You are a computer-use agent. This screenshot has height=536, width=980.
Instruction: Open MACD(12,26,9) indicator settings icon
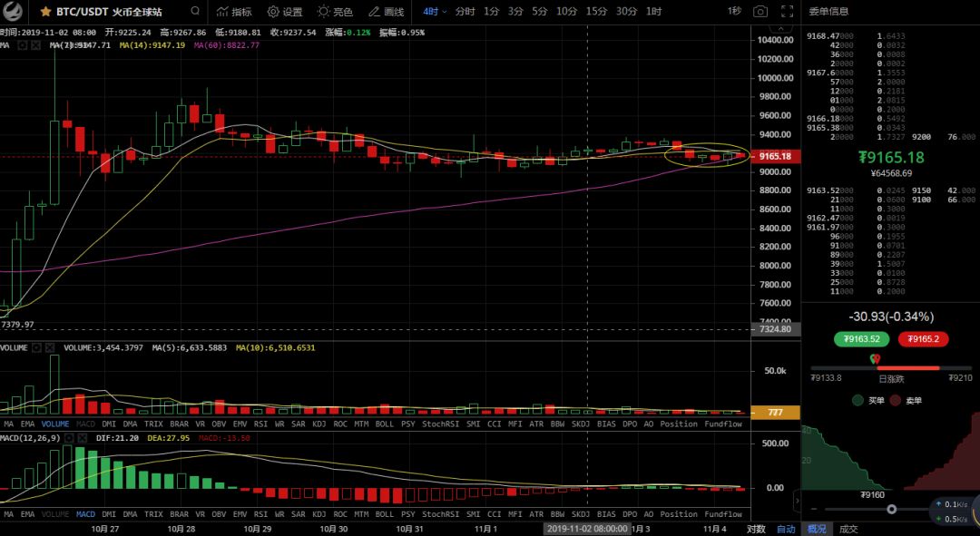pyautogui.click(x=69, y=439)
